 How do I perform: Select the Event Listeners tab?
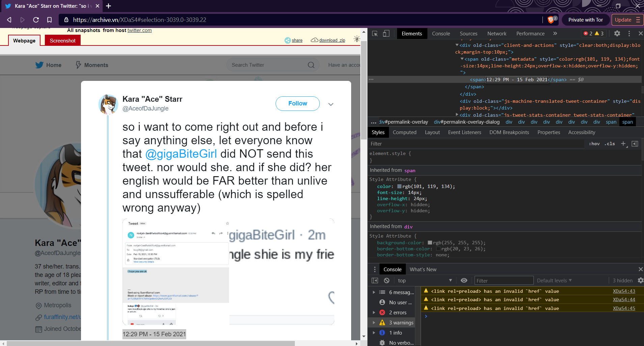[465, 132]
